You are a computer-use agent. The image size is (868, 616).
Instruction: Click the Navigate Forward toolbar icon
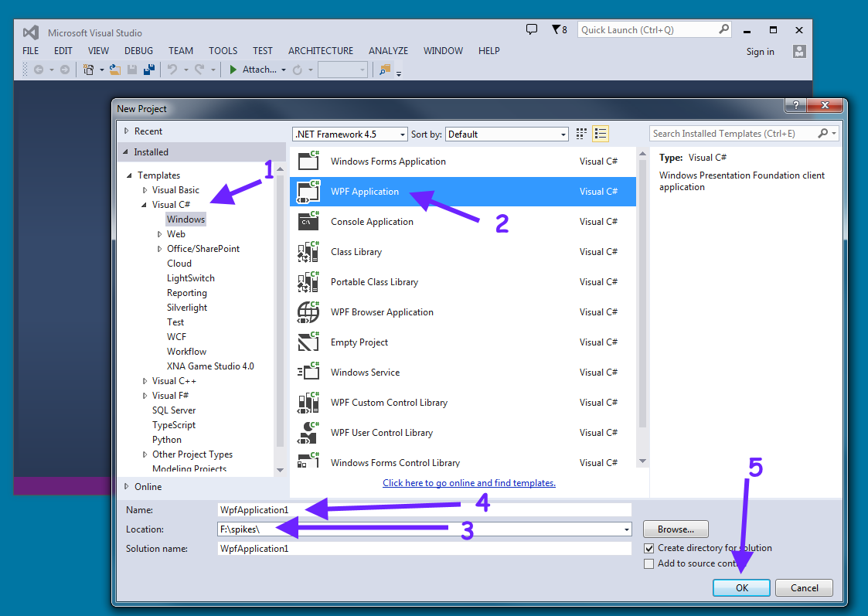[x=65, y=70]
